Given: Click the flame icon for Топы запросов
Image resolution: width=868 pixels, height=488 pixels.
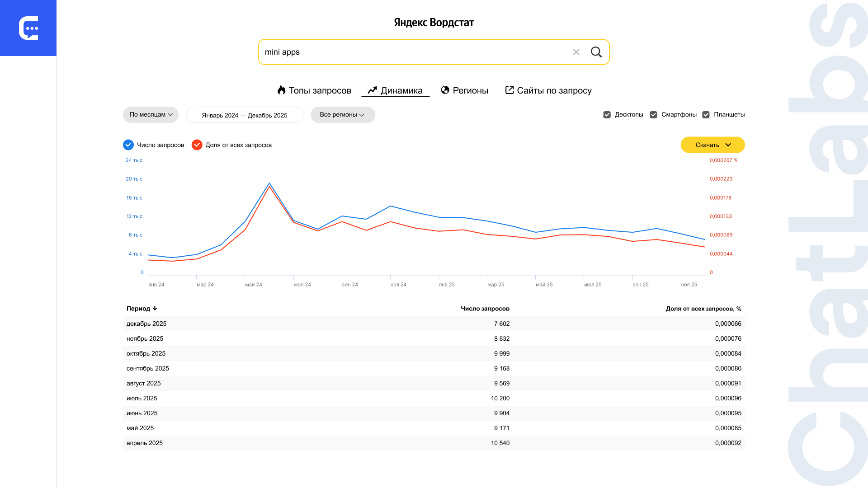Looking at the screenshot, I should tap(282, 90).
